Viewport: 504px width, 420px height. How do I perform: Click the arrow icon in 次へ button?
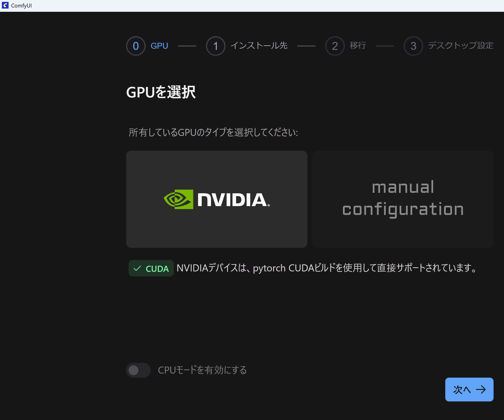coord(481,390)
